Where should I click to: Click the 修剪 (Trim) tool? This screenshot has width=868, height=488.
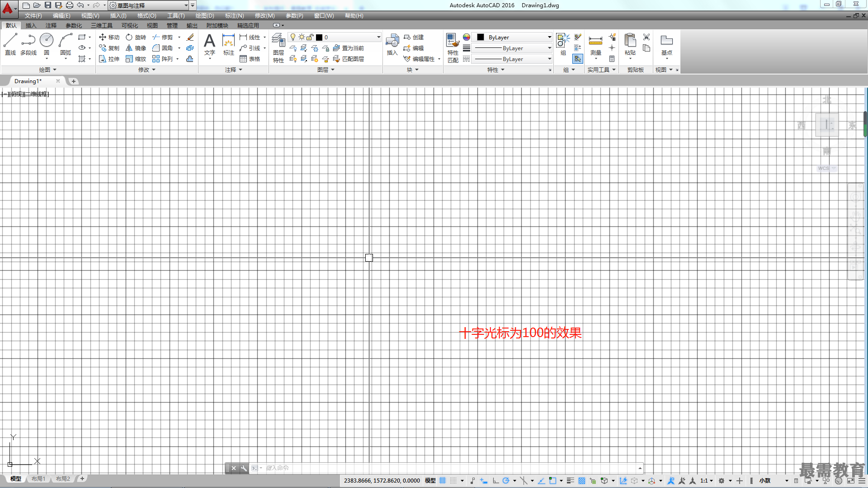[x=163, y=37]
